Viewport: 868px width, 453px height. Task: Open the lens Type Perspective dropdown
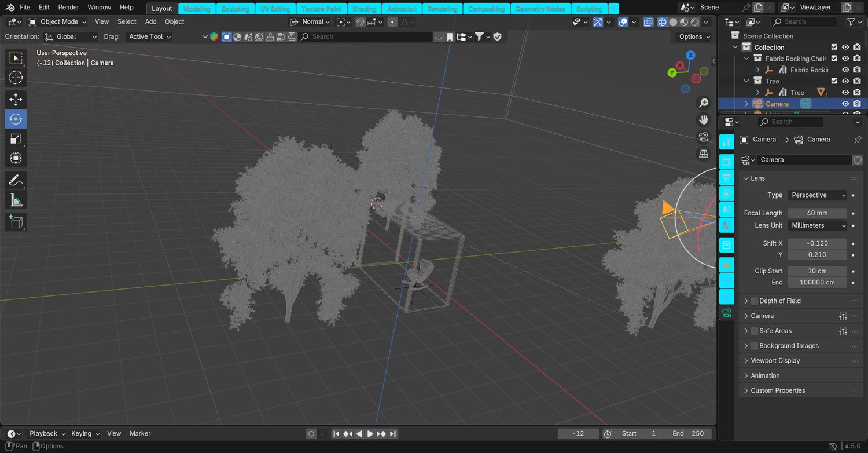(x=817, y=195)
